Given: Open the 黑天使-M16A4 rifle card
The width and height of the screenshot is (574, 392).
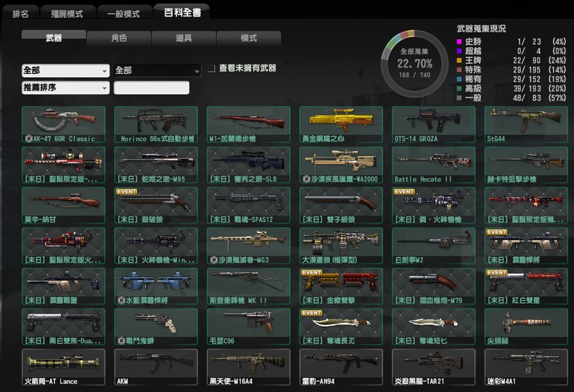Looking at the screenshot, I should (249, 367).
